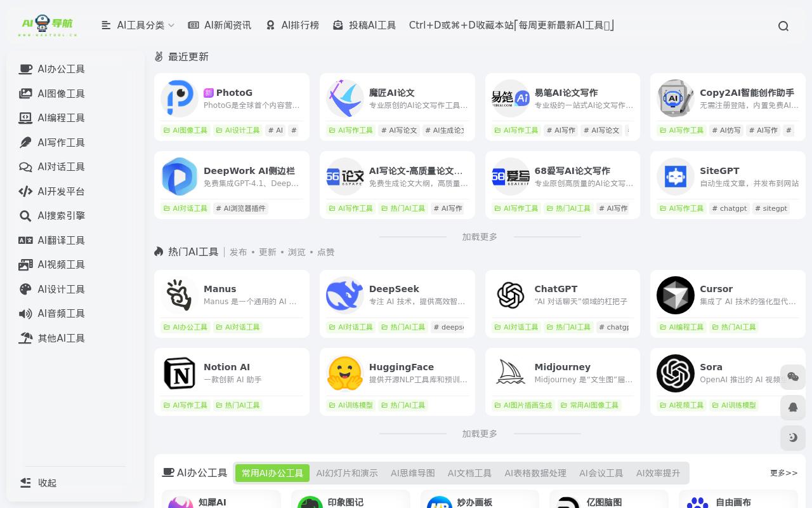Switch to the AI会议工具 tab
This screenshot has width=812, height=508.
(x=601, y=473)
